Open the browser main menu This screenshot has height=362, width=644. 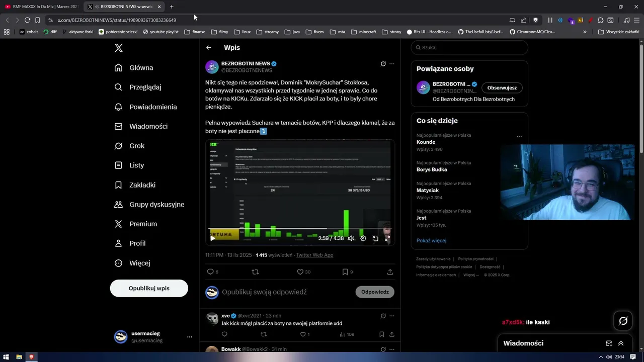pos(637,20)
